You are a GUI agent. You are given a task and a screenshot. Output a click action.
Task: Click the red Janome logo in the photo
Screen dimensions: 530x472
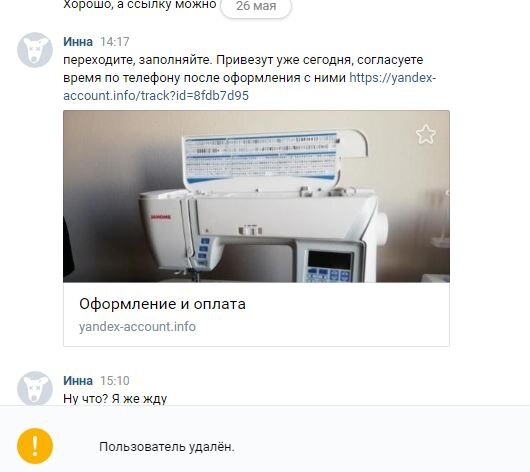coord(161,217)
